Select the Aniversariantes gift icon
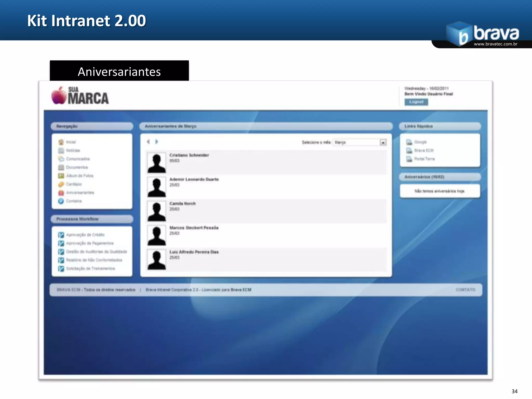Screen dimensions: 532x399 (x=61, y=193)
